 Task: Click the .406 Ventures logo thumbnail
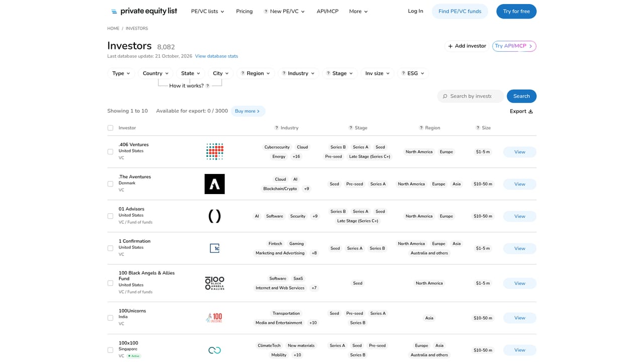point(214,151)
